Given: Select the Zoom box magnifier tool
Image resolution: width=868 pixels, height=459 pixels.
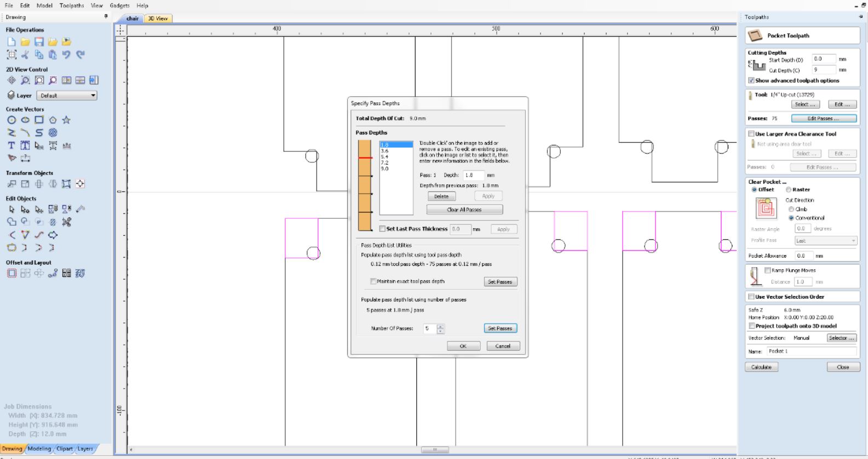Looking at the screenshot, I should click(x=25, y=80).
